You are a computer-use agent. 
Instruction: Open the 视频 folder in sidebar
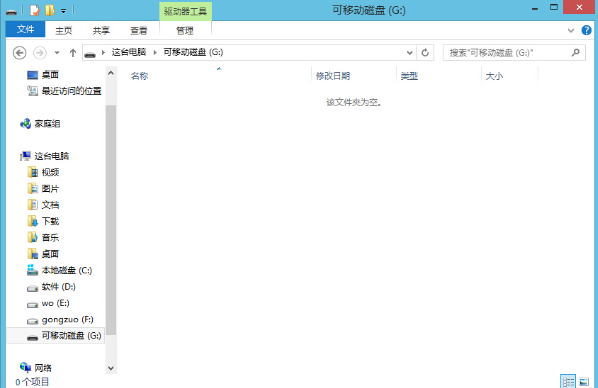coord(50,172)
